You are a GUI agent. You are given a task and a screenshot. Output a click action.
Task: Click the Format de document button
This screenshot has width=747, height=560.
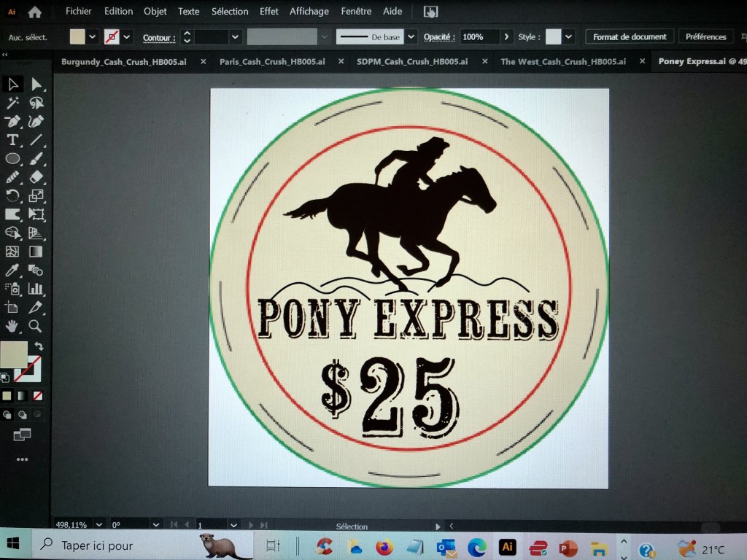coord(629,36)
